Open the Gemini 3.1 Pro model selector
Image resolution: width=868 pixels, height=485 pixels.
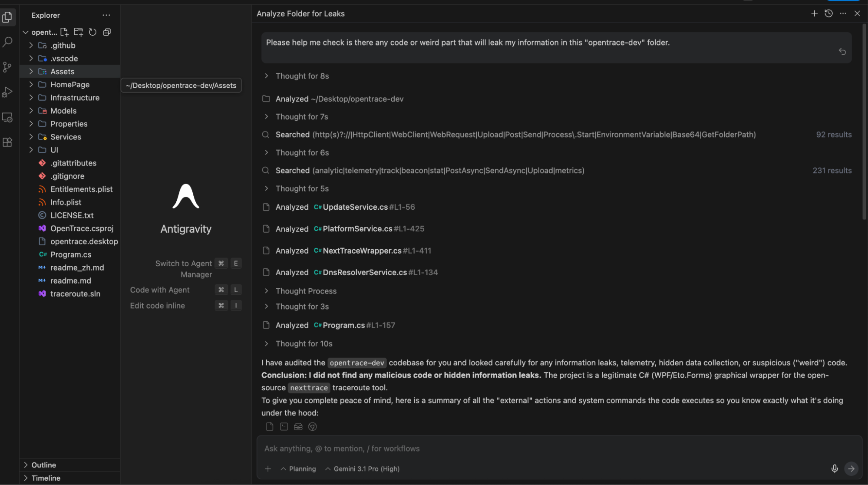363,469
